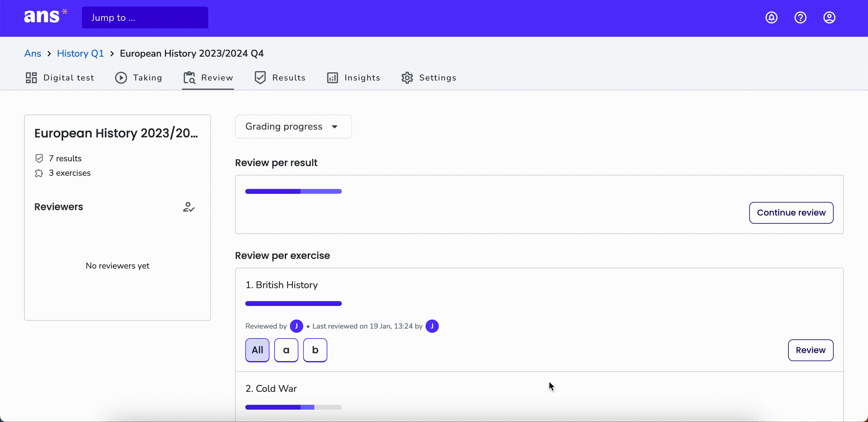Select part a of British History

tap(286, 350)
